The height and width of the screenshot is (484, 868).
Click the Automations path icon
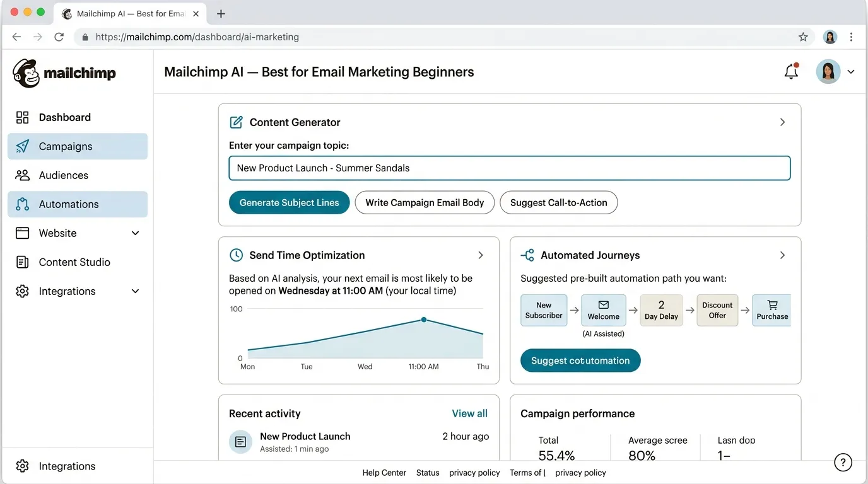tap(23, 204)
